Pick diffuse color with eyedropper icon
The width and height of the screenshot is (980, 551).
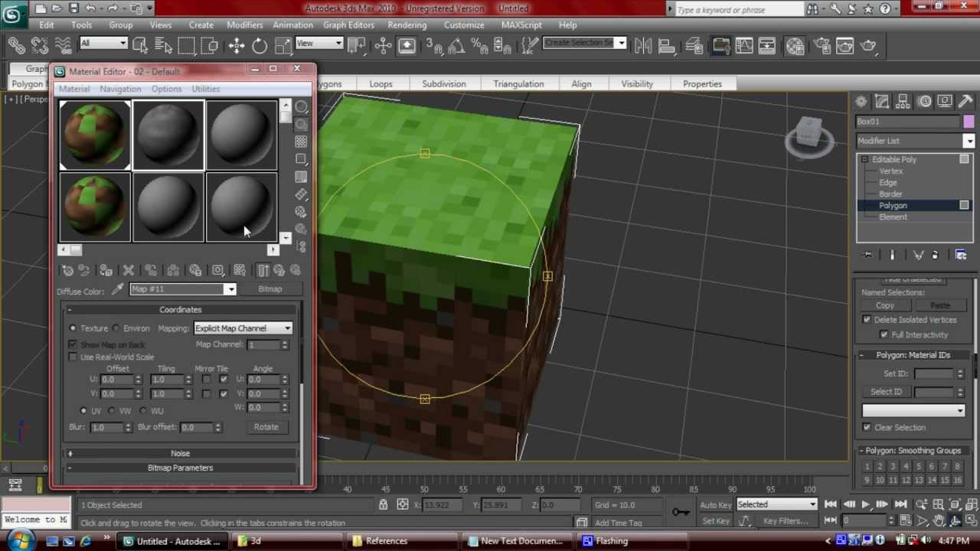click(x=117, y=289)
